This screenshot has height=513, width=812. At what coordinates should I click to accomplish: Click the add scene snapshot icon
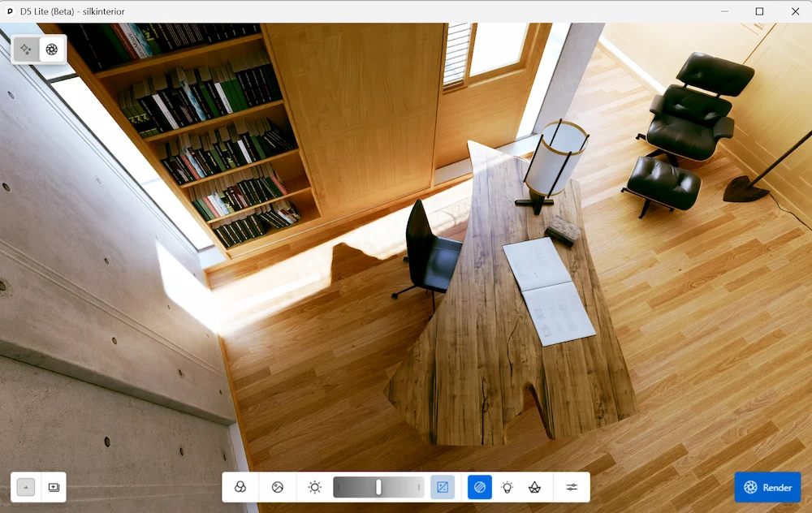point(54,487)
